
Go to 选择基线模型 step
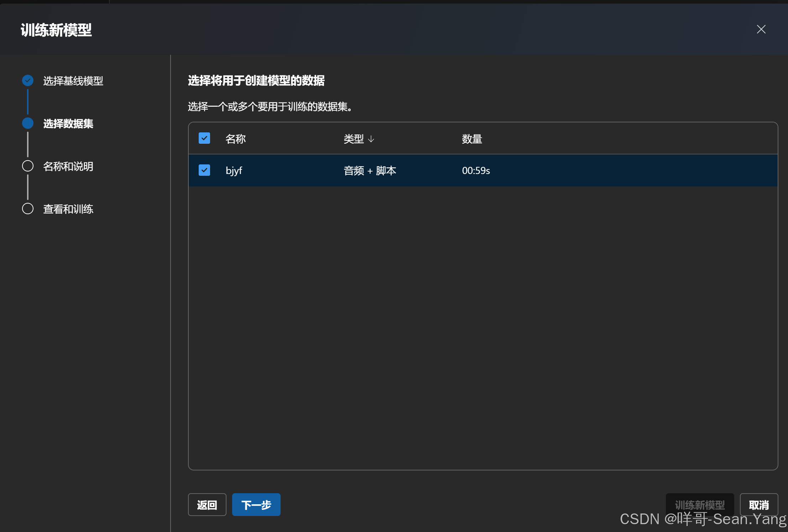click(73, 81)
